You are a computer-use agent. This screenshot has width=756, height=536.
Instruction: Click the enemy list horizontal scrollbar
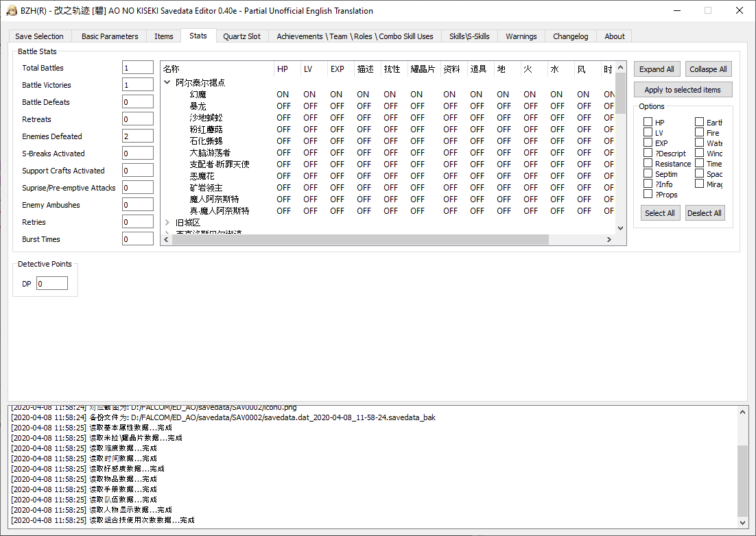pyautogui.click(x=360, y=239)
